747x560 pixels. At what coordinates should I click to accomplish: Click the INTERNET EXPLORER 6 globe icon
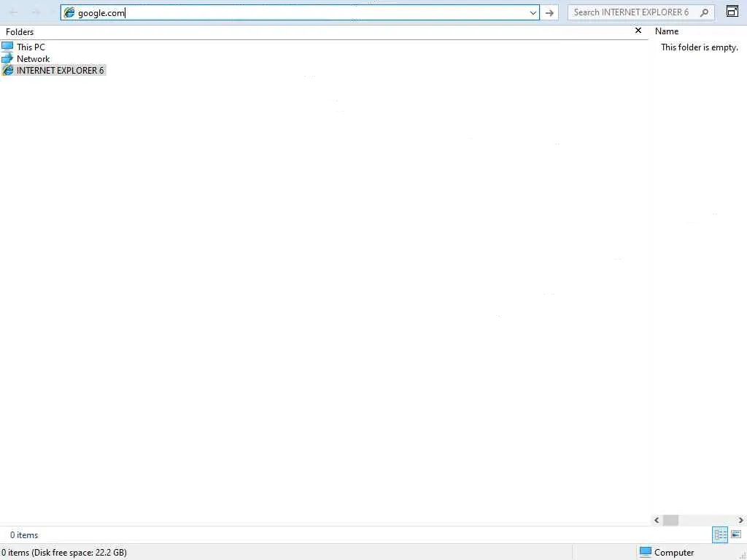[7, 71]
